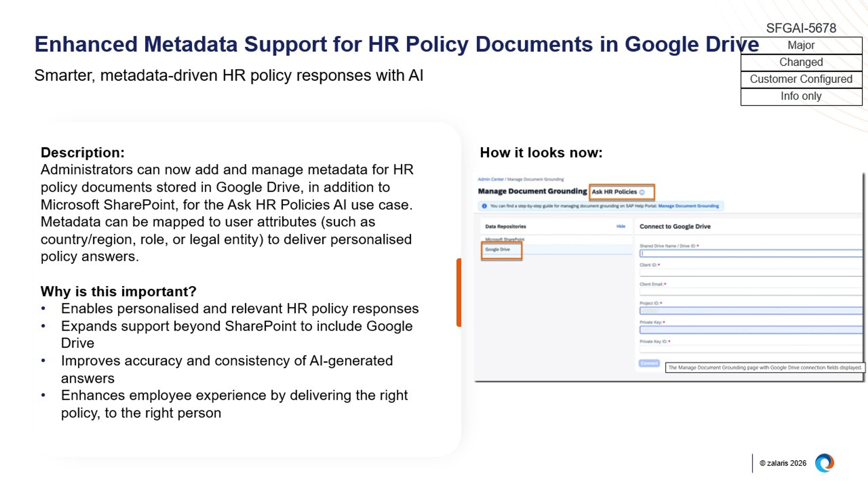Focus the Private Key ID input field
868x488 pixels.
pyautogui.click(x=751, y=349)
